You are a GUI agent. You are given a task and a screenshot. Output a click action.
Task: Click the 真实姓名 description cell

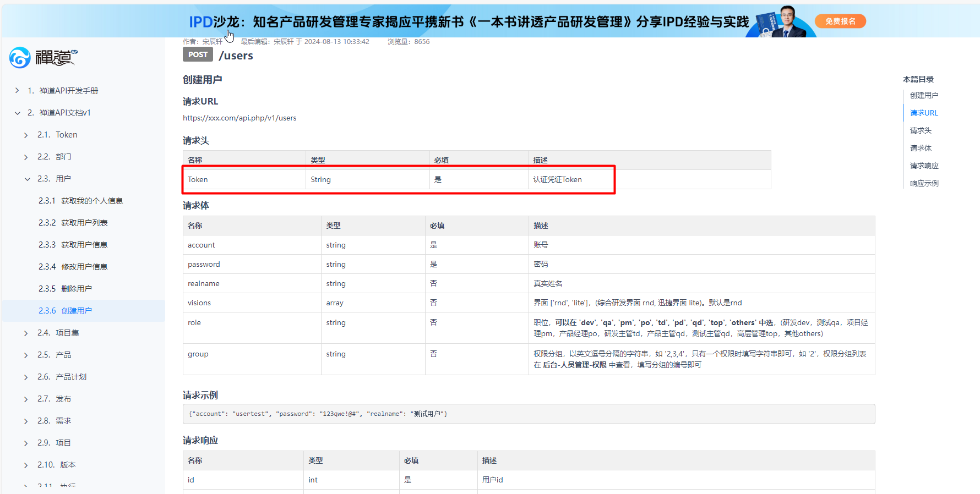(702, 283)
